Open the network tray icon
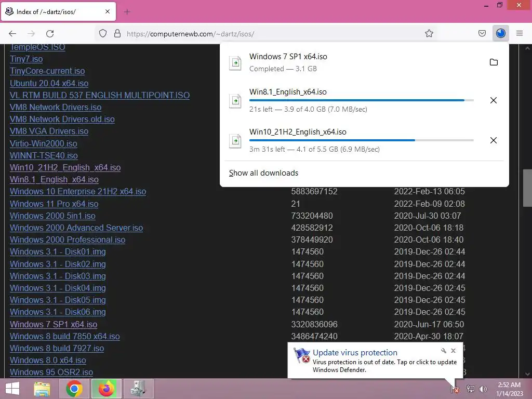532x399 pixels. (x=470, y=389)
